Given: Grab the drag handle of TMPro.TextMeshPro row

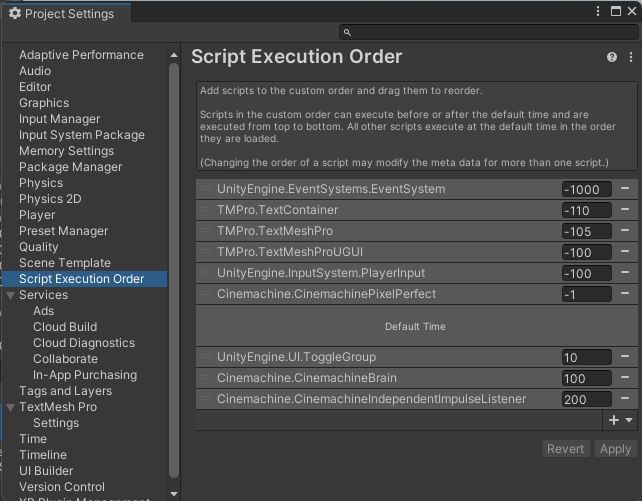Looking at the screenshot, I should click(x=206, y=231).
